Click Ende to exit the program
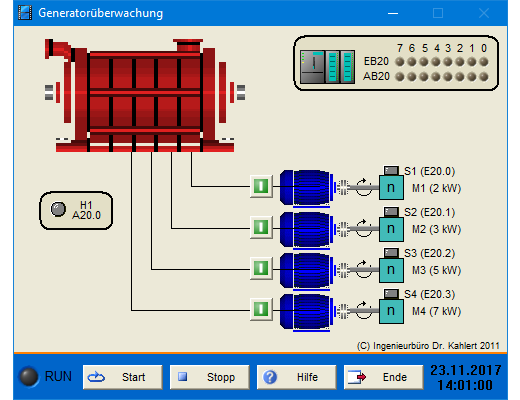This screenshot has height=400, width=520. [384, 377]
